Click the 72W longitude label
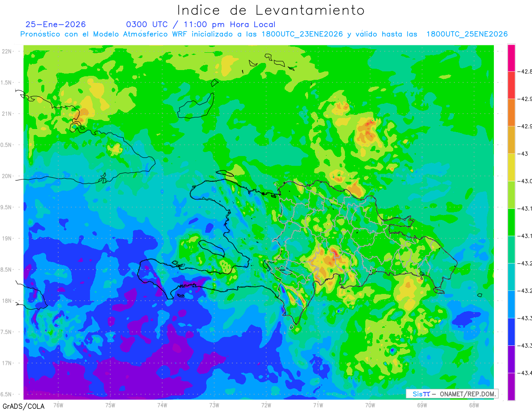 click(x=266, y=405)
